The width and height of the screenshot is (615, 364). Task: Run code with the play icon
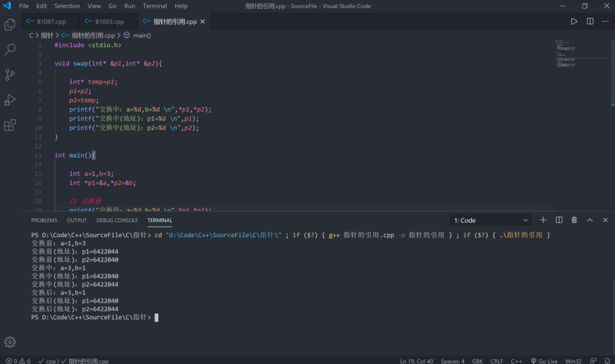pyautogui.click(x=574, y=21)
